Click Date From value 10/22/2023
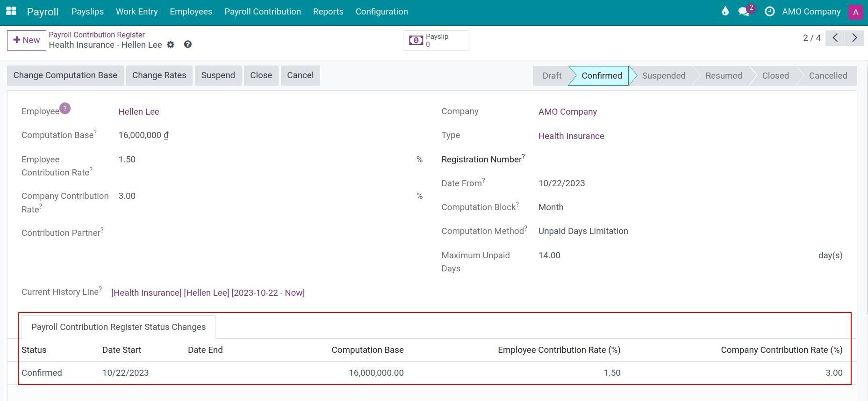This screenshot has height=401, width=868. coord(561,183)
